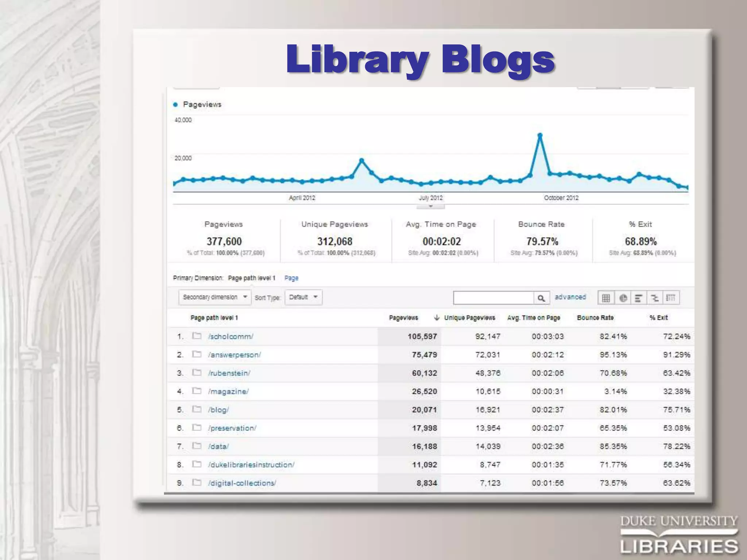Open the /dukelibrariesinstruction/ path link

tap(251, 464)
